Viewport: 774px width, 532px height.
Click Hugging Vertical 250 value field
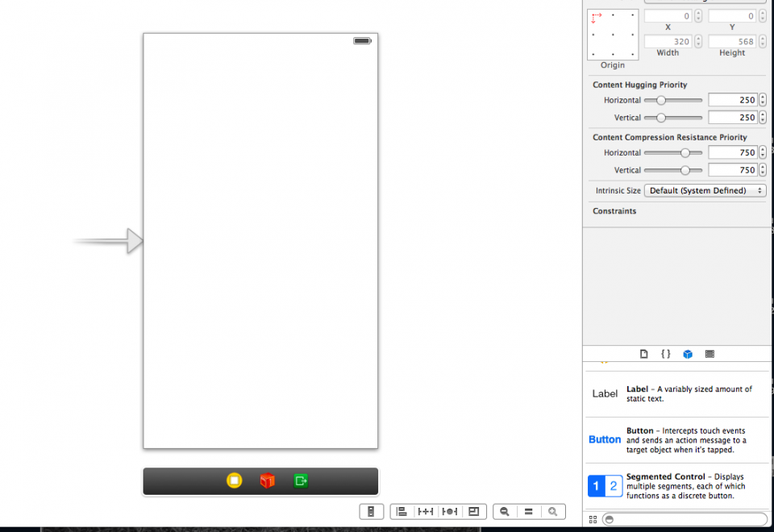tap(733, 118)
